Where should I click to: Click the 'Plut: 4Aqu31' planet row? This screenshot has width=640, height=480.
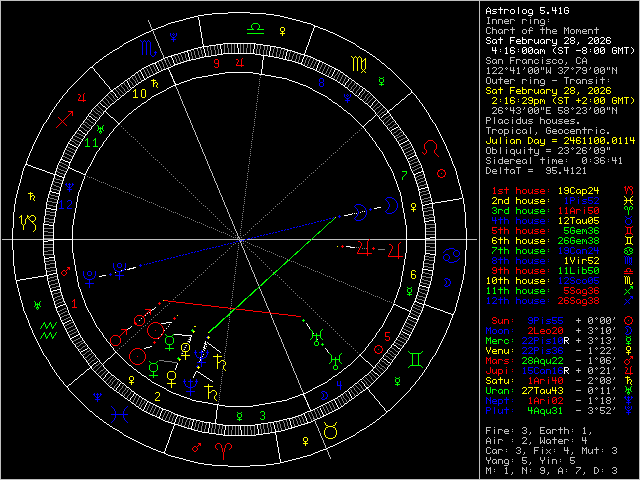pos(560,411)
